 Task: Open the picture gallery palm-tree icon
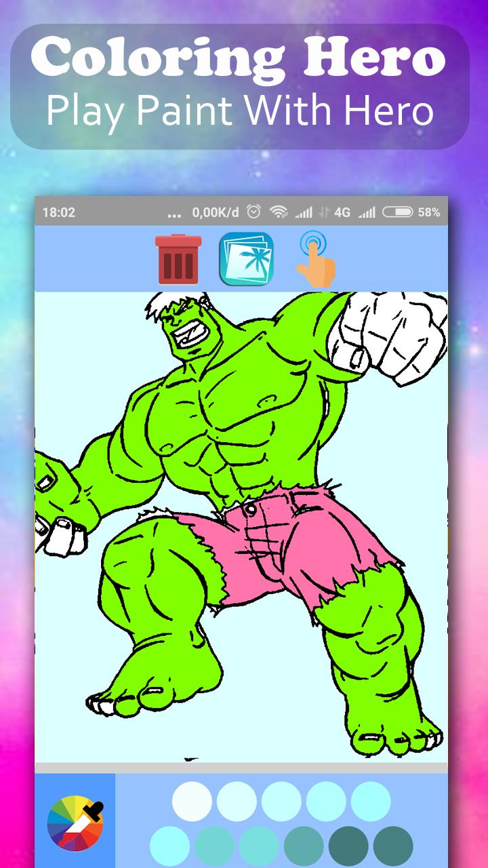click(246, 259)
